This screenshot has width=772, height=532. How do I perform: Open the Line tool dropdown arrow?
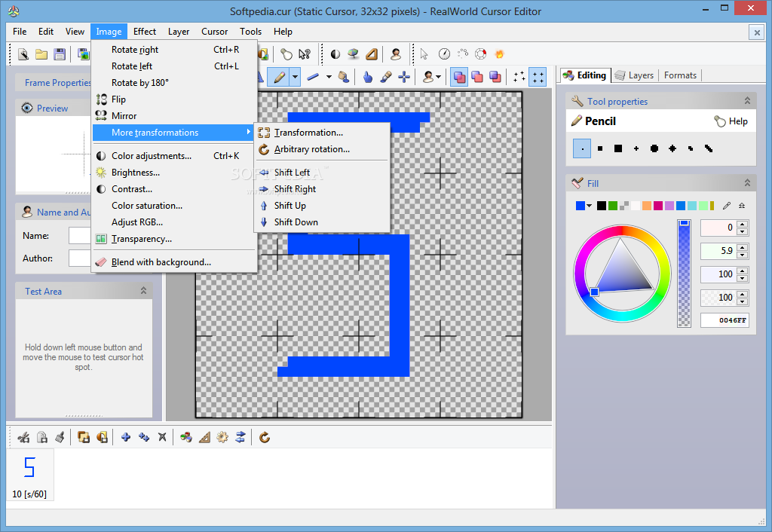(329, 78)
